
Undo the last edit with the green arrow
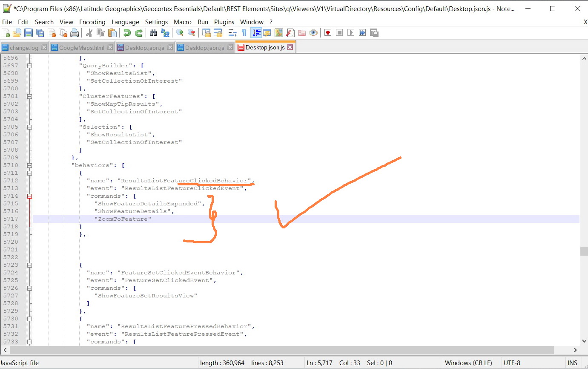[x=127, y=33]
